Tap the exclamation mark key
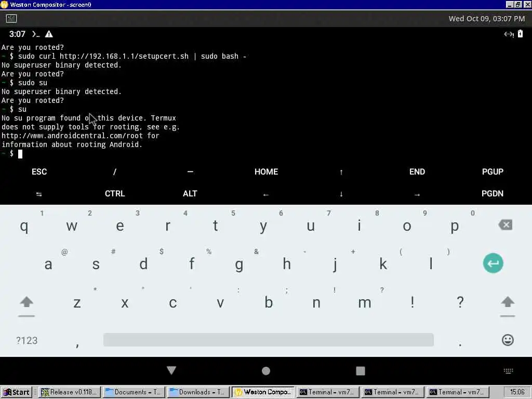The image size is (532, 399). click(x=412, y=302)
